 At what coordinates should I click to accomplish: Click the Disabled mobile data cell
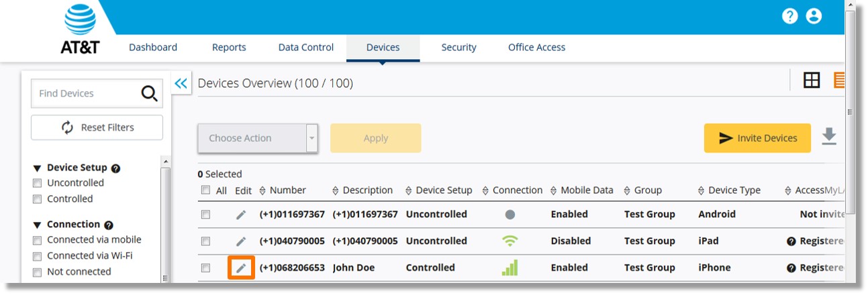571,241
